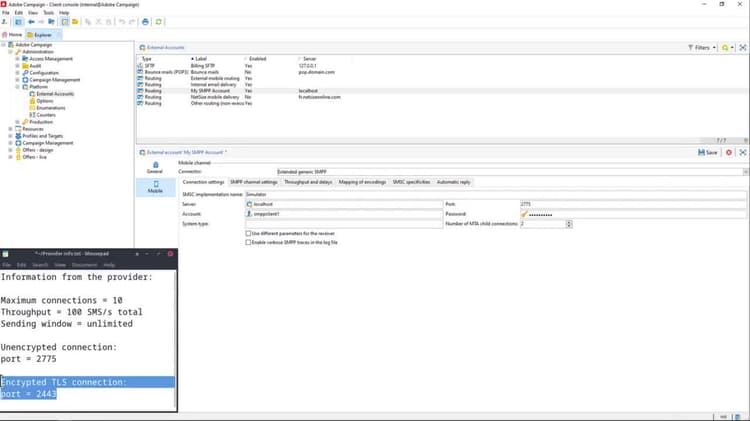Click the green refresh icon in toolbar
The image size is (750, 421).
[158, 22]
